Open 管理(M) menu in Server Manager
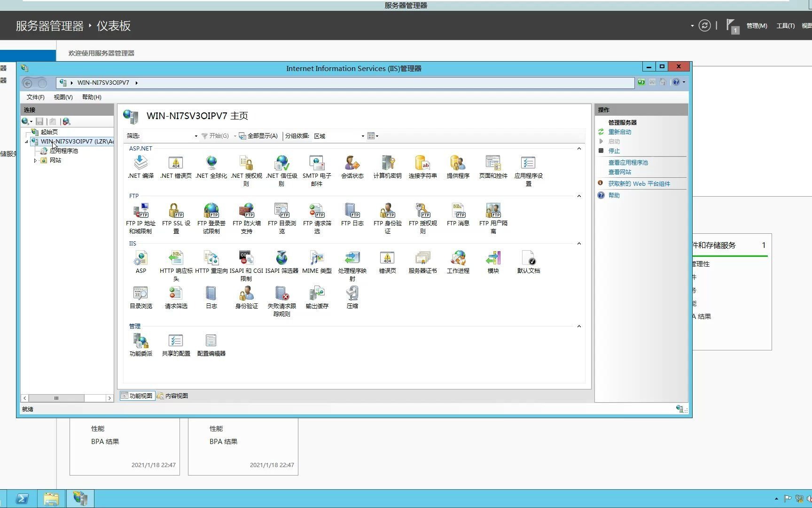This screenshot has width=812, height=508. (x=757, y=26)
